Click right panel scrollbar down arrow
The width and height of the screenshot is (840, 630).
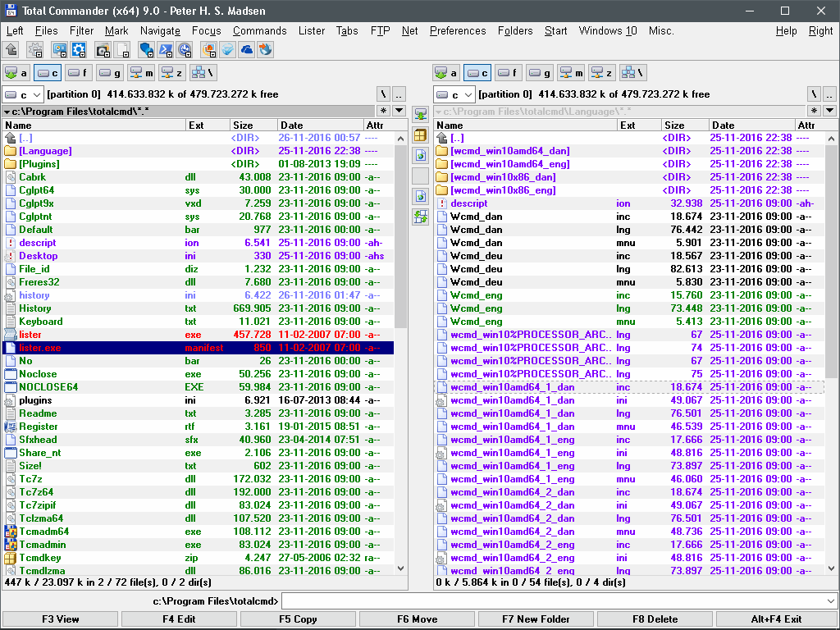(831, 568)
